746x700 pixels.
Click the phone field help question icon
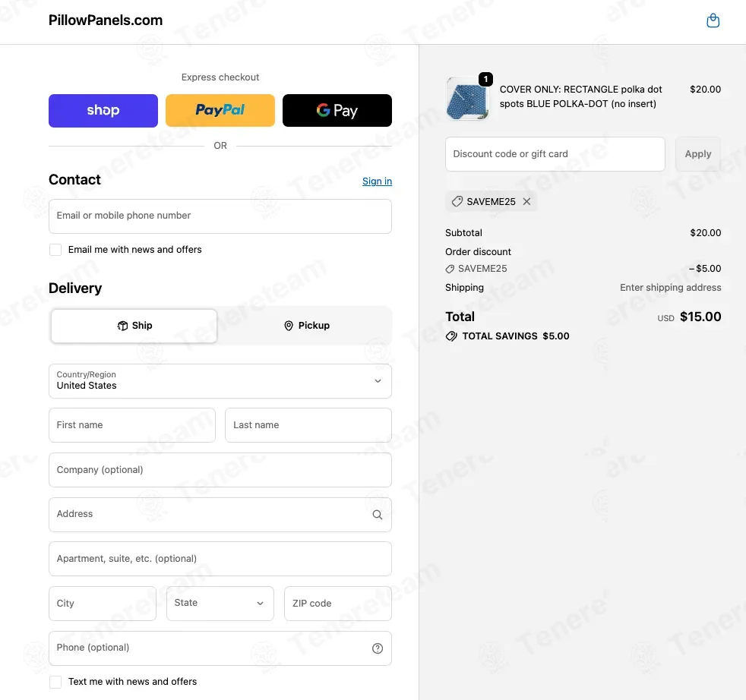pyautogui.click(x=378, y=648)
